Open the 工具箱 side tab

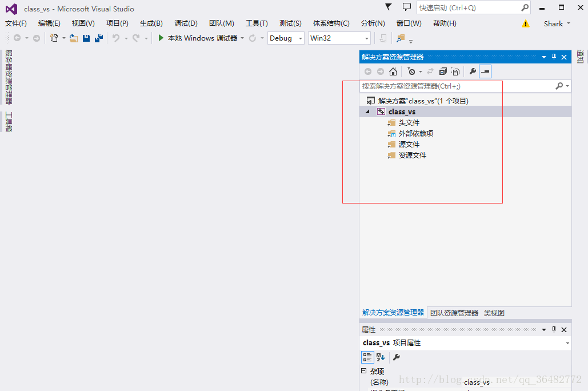8,122
